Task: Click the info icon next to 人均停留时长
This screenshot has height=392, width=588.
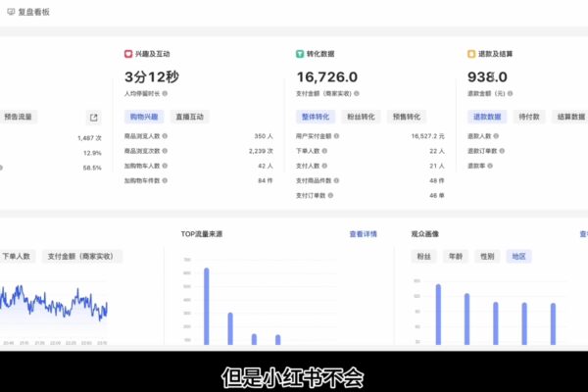Action: tap(165, 93)
